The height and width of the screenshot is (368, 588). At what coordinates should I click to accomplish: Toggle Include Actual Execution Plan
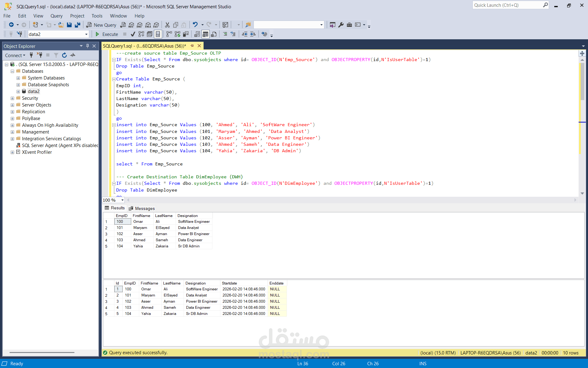point(169,34)
